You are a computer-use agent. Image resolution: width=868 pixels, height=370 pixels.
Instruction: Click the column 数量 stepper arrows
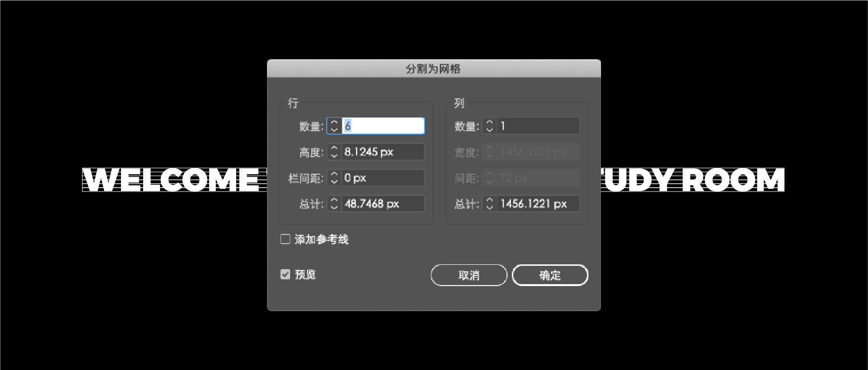coord(489,126)
